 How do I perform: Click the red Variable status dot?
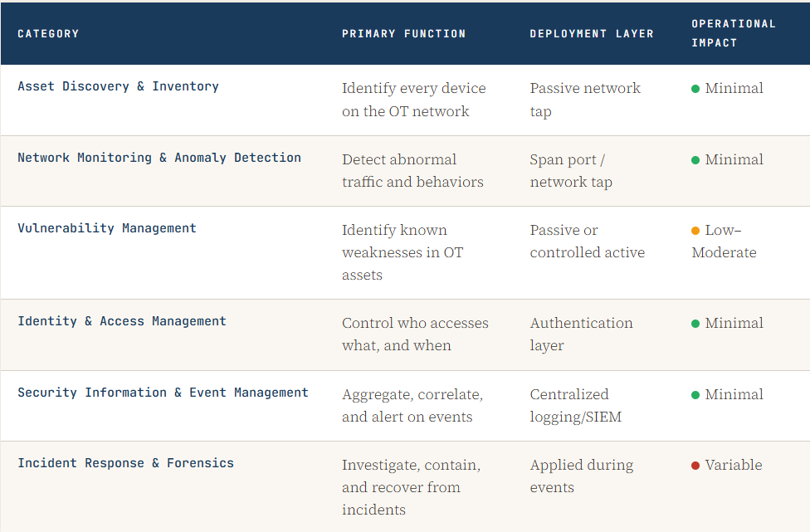(695, 466)
